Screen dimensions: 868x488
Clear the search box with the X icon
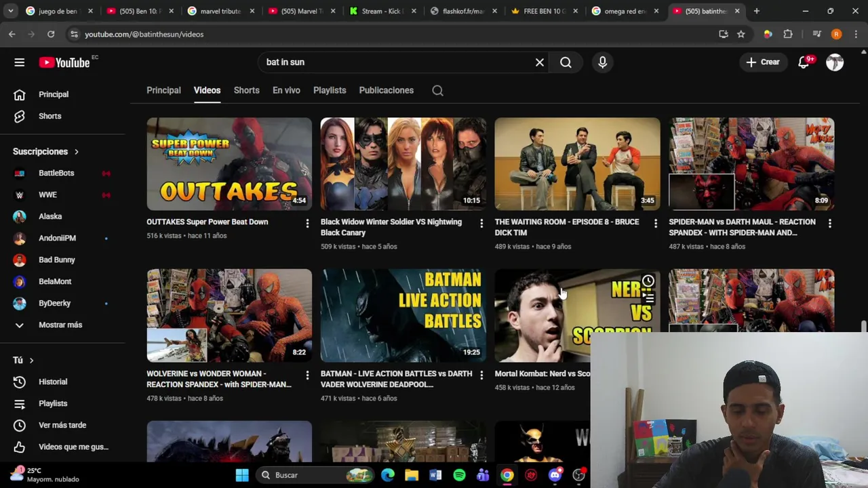[540, 62]
